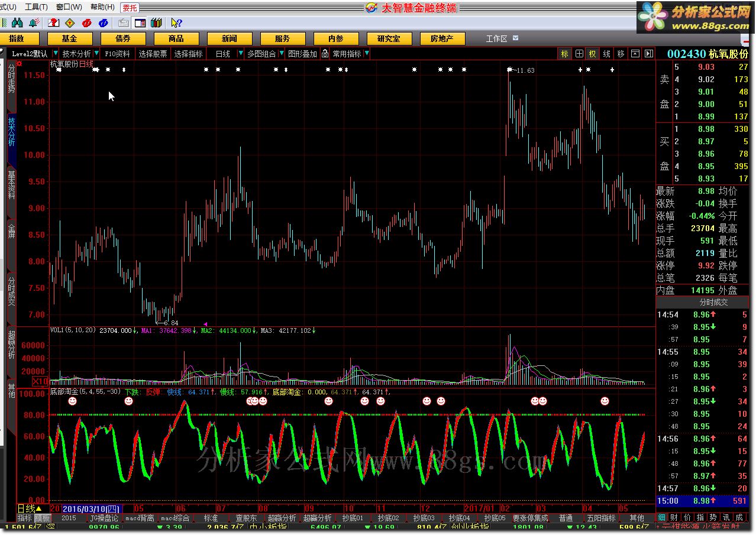
Task: Click the 002430 杭氧股份 stock title
Action: [708, 54]
